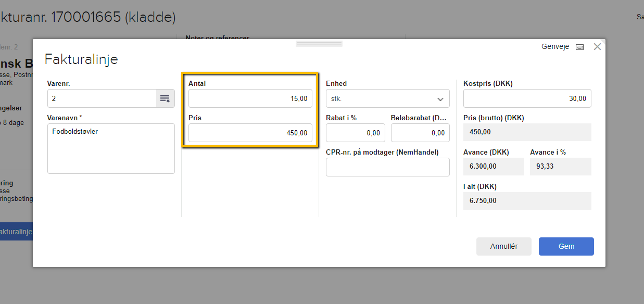Close the Fakturalinje dialog with the X

(597, 46)
